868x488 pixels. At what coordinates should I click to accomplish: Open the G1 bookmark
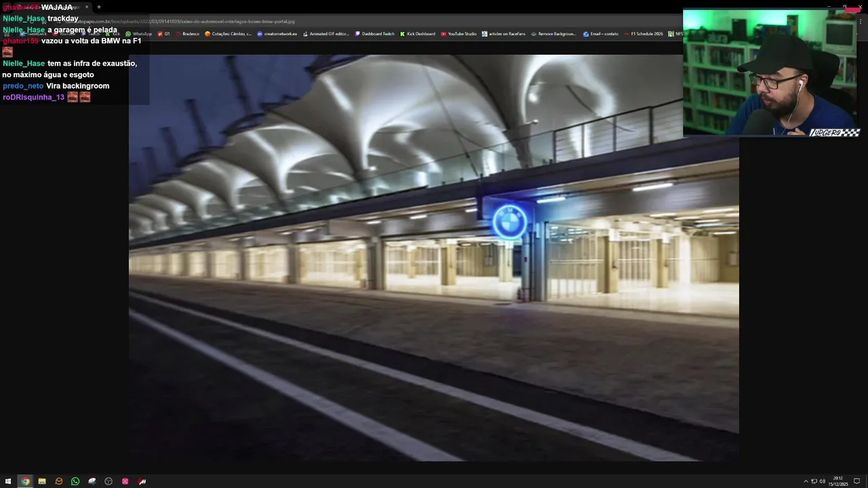tap(164, 34)
